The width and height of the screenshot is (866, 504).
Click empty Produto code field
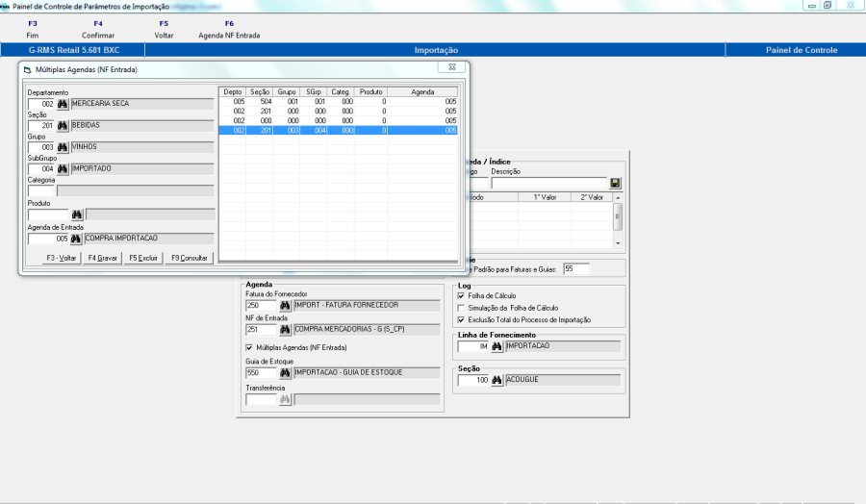[x=48, y=214]
